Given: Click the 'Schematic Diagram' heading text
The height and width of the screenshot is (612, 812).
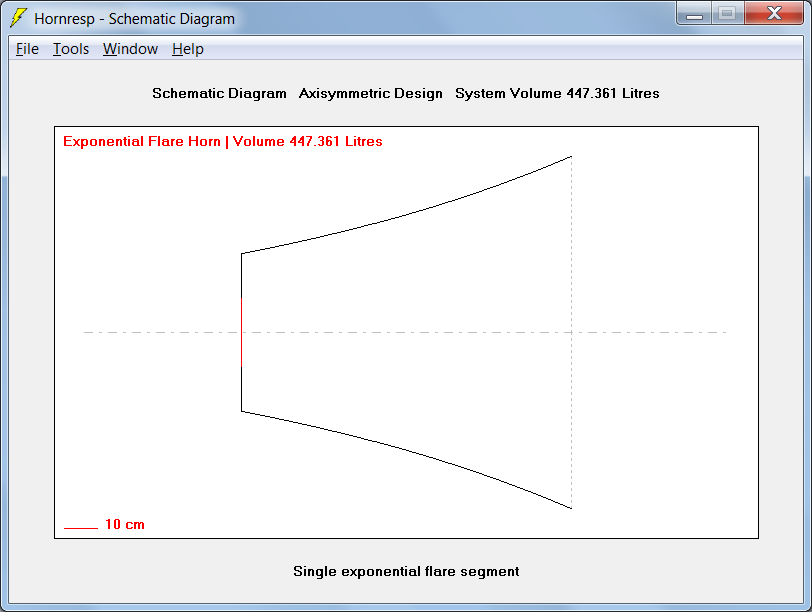Looking at the screenshot, I should [x=219, y=93].
